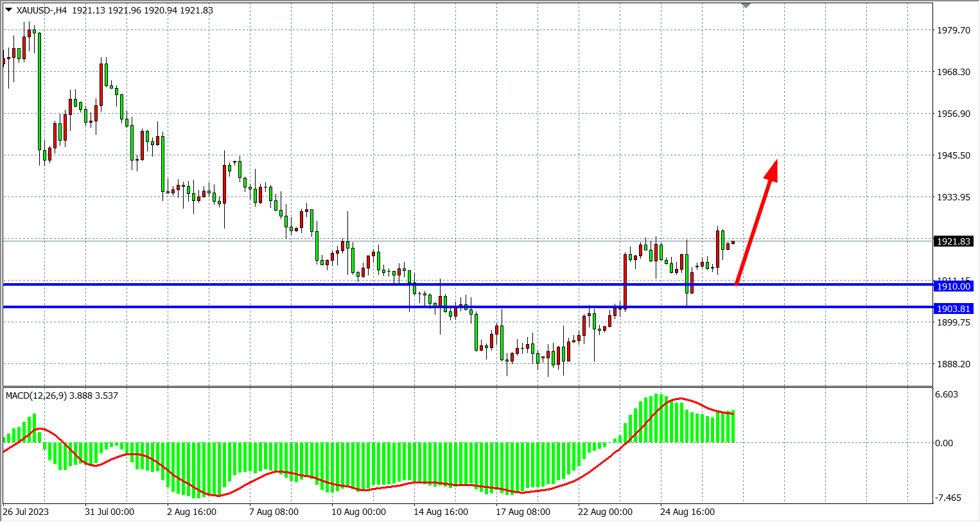Click the blue 1910.00 price tag
Viewport: 980px width, 522px height.
953,286
